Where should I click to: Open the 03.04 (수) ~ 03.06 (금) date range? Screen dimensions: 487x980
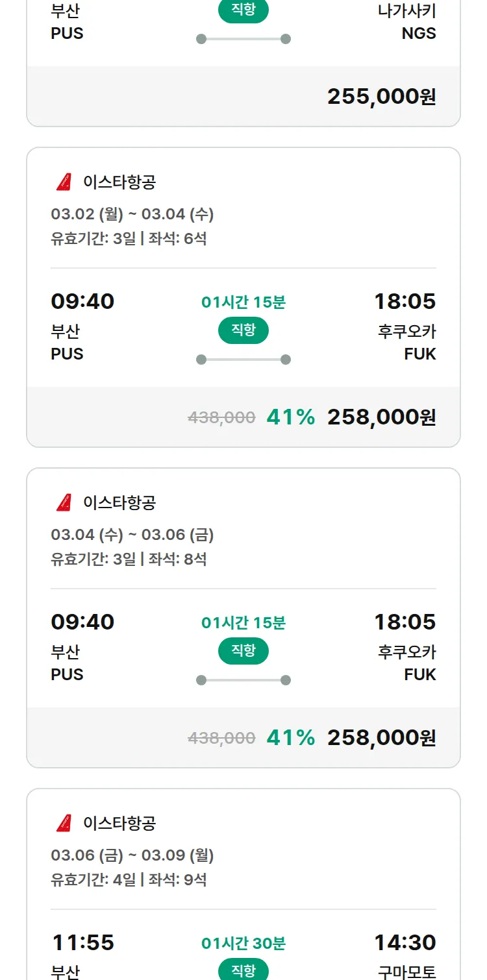(x=132, y=535)
